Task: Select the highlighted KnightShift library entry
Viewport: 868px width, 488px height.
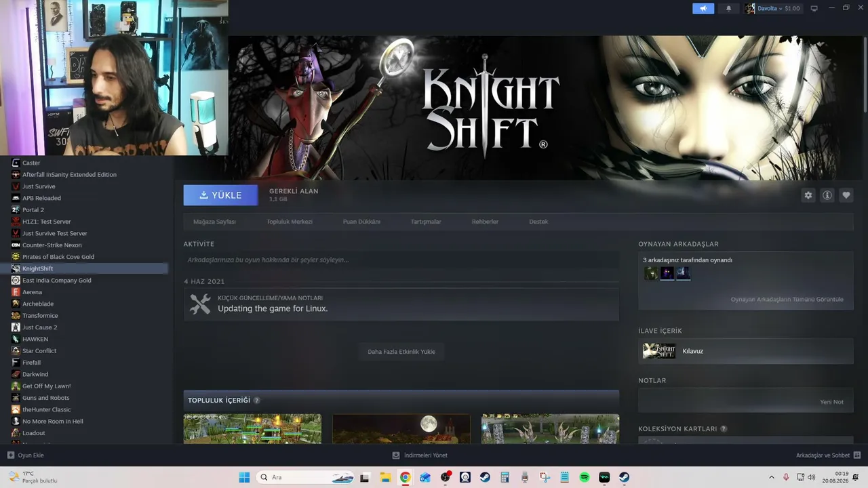Action: click(84, 268)
